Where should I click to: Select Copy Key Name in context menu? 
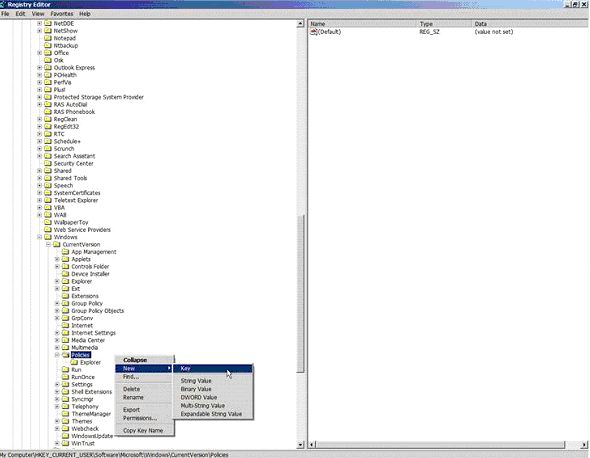144,430
